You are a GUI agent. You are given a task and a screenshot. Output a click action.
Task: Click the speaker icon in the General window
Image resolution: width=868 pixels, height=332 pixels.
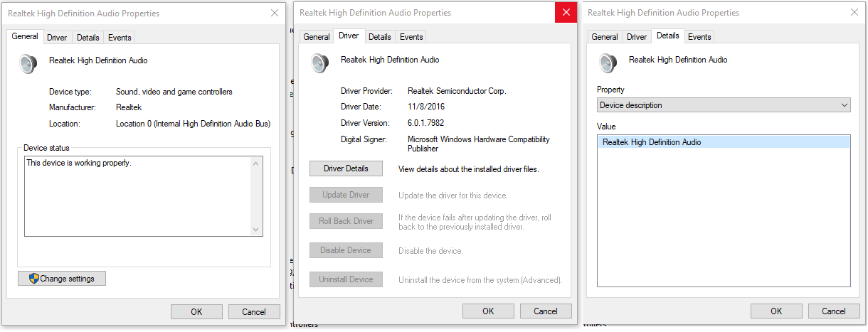pos(28,63)
